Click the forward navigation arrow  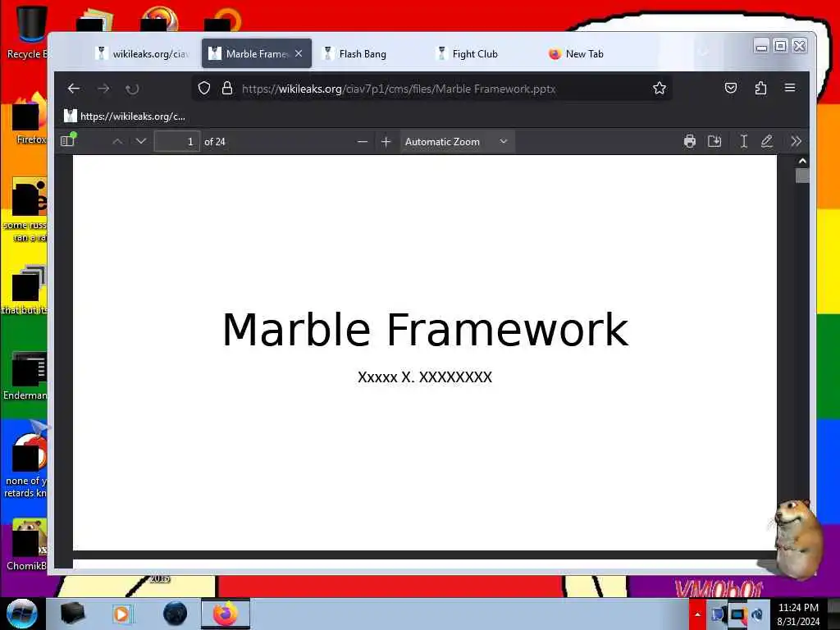[x=103, y=89]
